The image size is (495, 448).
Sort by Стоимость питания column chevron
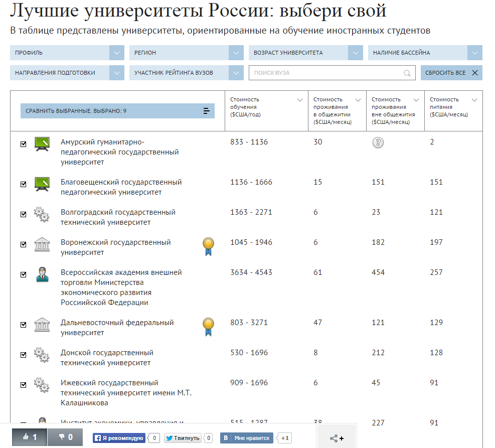(474, 100)
